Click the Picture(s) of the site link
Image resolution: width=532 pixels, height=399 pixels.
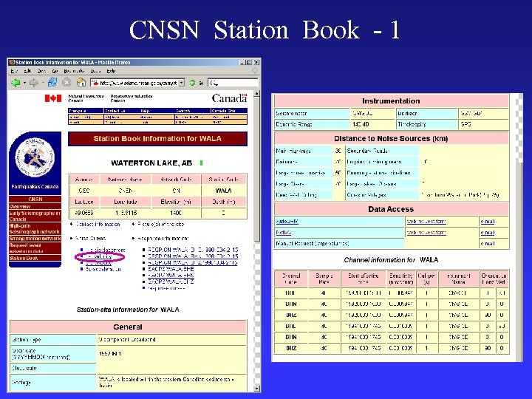click(161, 225)
